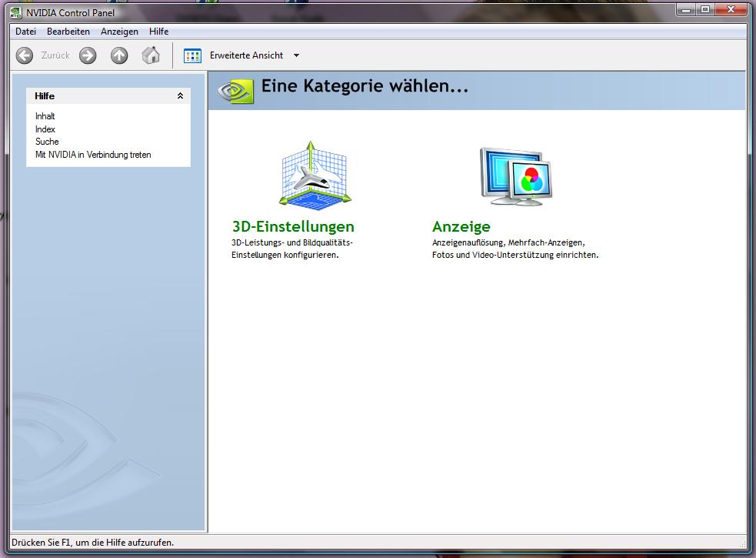The image size is (756, 558).
Task: Click the Inhalt help link
Action: 45,116
